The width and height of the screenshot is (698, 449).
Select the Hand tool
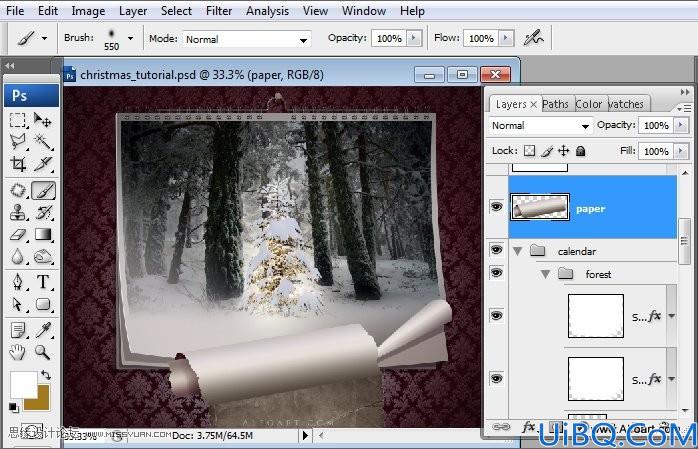pyautogui.click(x=18, y=352)
